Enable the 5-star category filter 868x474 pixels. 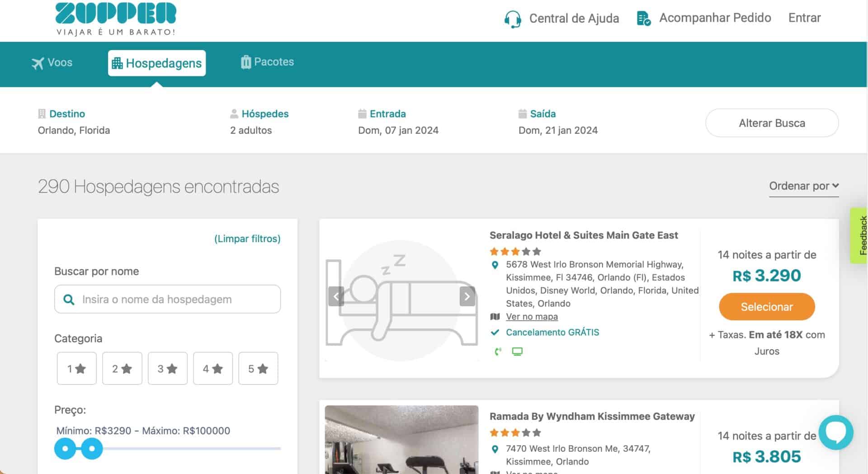pyautogui.click(x=258, y=368)
